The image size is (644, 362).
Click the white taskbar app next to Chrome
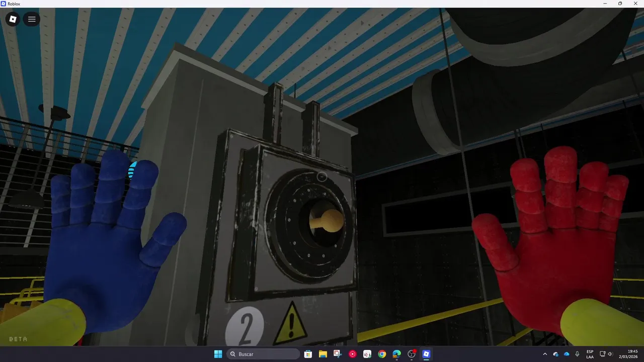367,354
